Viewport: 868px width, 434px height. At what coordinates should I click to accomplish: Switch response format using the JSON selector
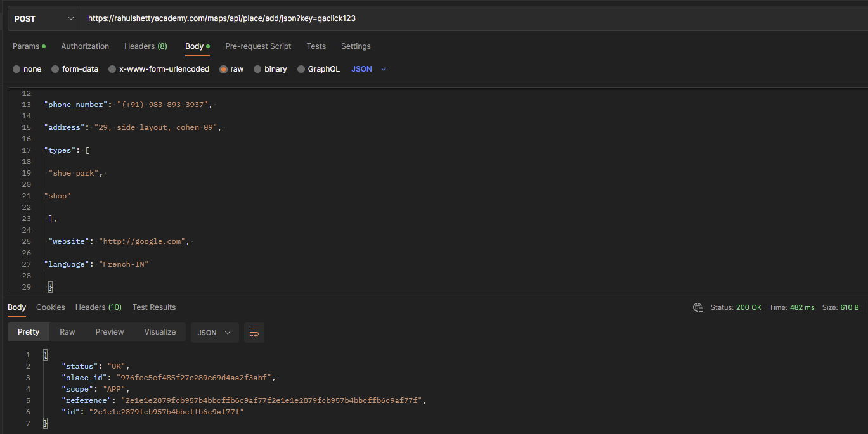pyautogui.click(x=214, y=332)
